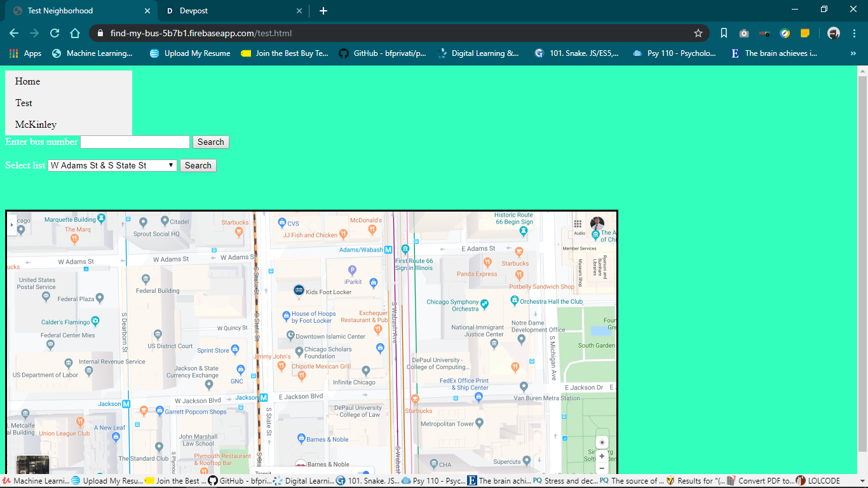
Task: Open the Chrome profile avatar
Action: pyautogui.click(x=834, y=33)
